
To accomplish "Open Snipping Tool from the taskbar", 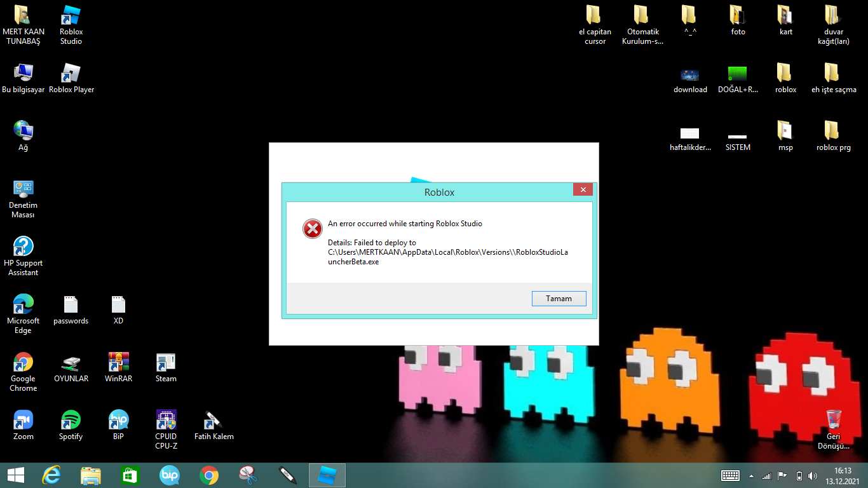I will click(248, 475).
